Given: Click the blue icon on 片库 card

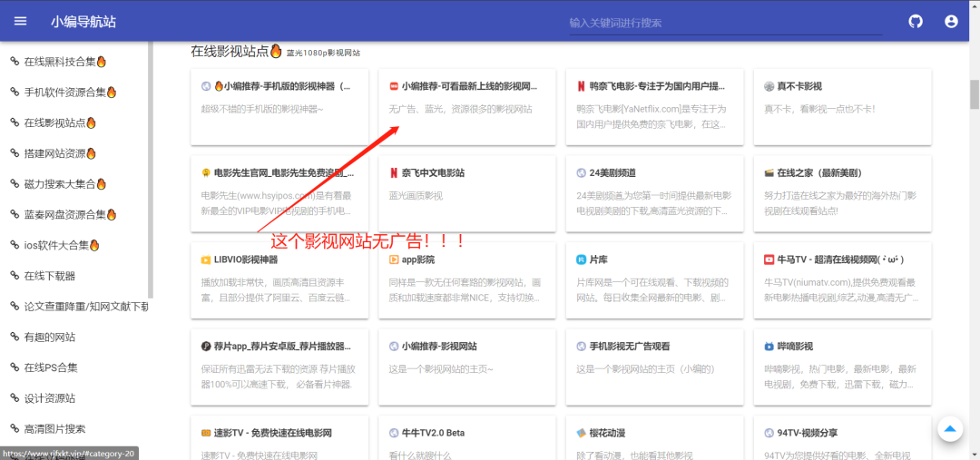Looking at the screenshot, I should [582, 259].
